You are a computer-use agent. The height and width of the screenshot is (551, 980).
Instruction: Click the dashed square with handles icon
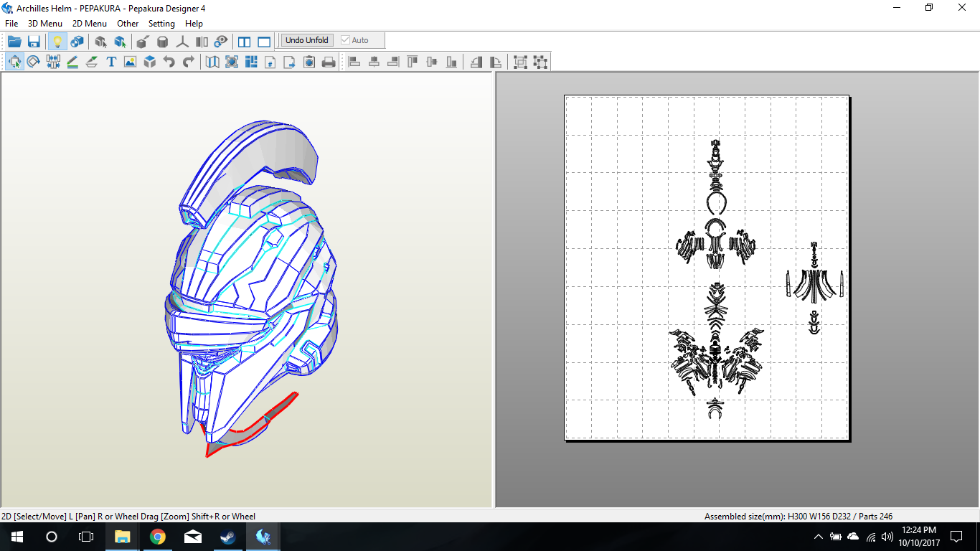(540, 62)
